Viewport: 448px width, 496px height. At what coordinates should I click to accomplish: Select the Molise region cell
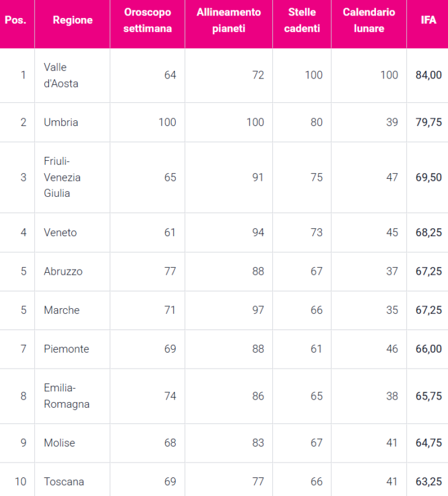59,443
